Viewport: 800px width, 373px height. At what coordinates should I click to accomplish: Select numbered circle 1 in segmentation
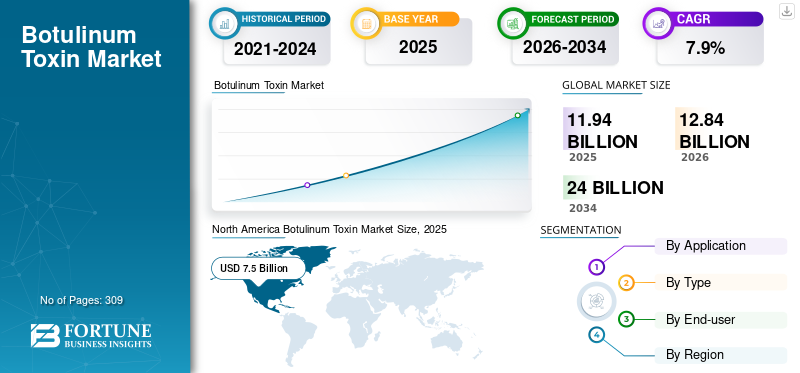click(x=596, y=266)
